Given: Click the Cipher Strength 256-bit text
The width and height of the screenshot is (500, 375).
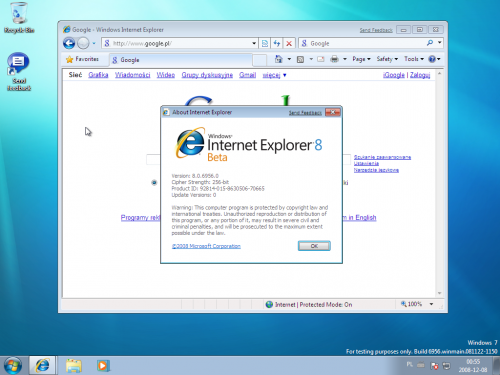Looking at the screenshot, I should click(200, 182).
